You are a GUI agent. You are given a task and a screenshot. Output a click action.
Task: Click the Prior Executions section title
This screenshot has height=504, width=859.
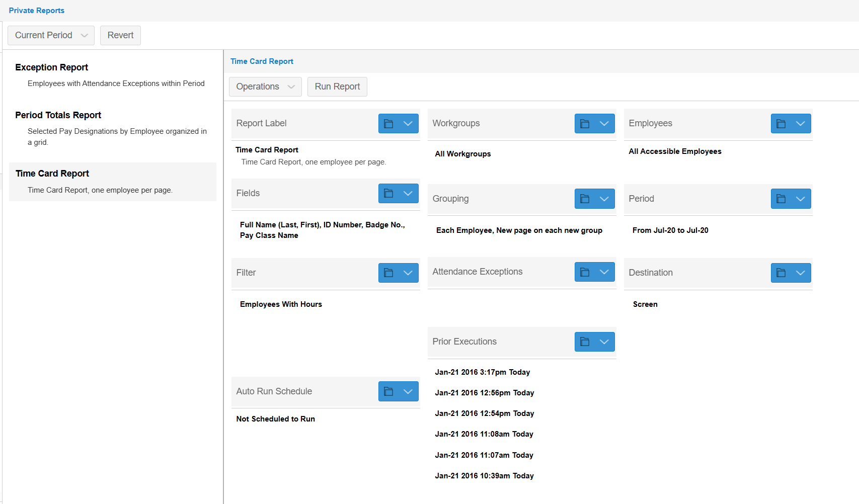pyautogui.click(x=464, y=342)
